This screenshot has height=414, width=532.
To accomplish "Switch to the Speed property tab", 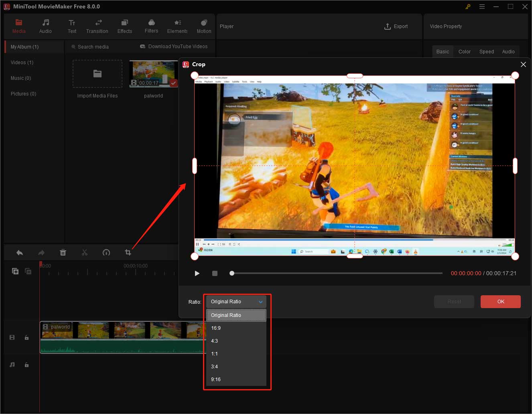I will (x=487, y=51).
